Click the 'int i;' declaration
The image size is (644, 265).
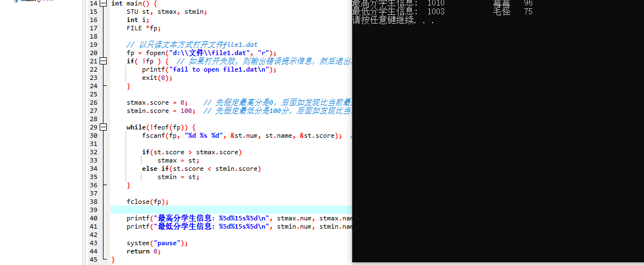[138, 20]
